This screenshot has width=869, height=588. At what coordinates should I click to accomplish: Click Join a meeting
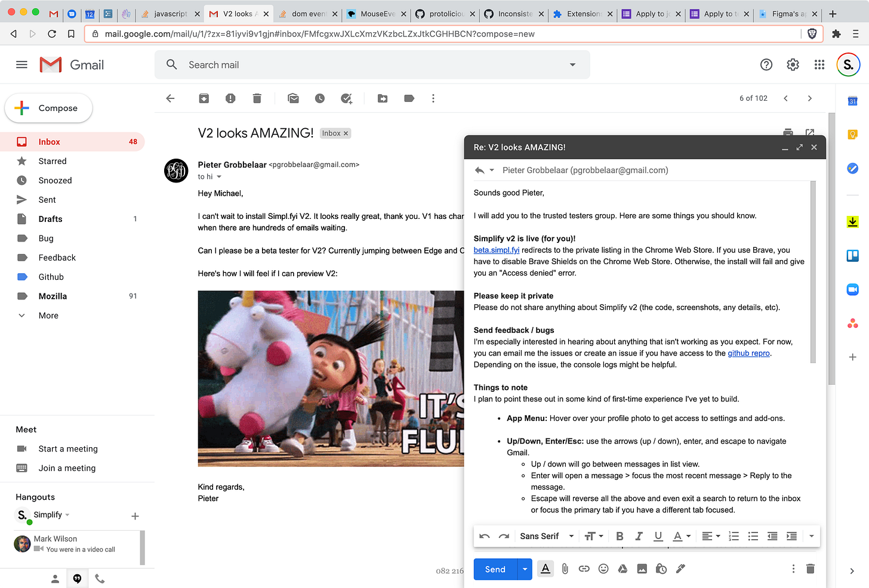point(67,468)
